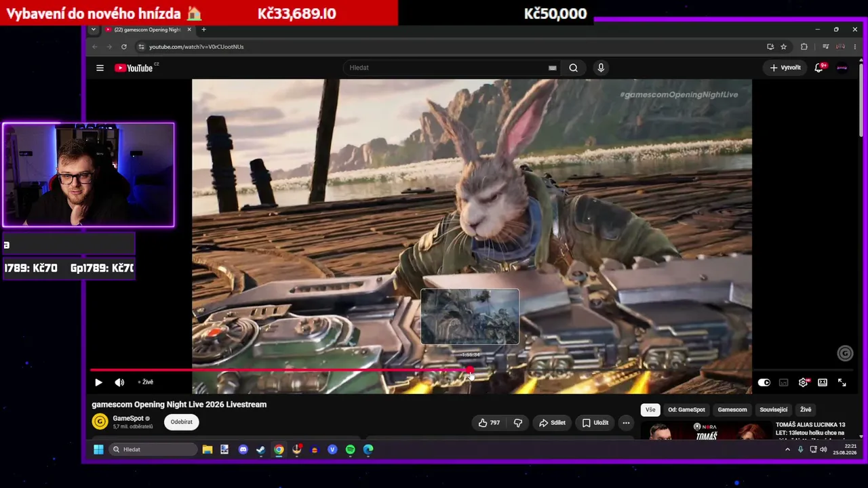Open the YouTube account avatar menu
The height and width of the screenshot is (488, 868).
(x=842, y=68)
